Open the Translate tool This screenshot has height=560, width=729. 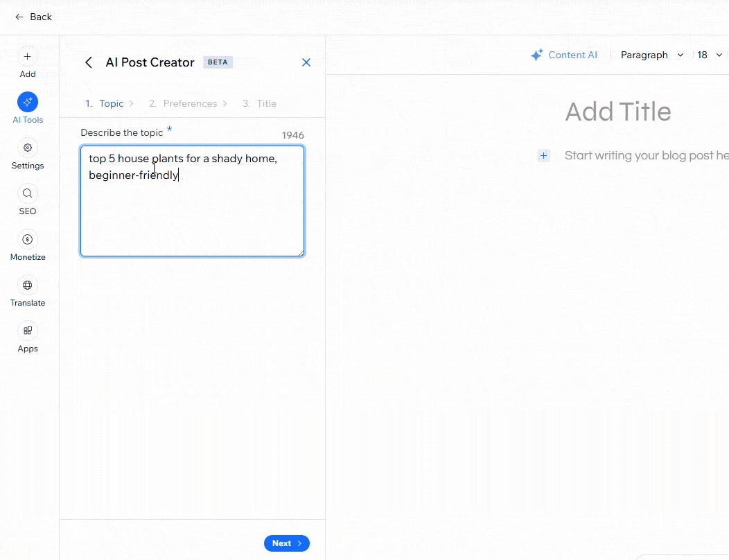tap(27, 291)
